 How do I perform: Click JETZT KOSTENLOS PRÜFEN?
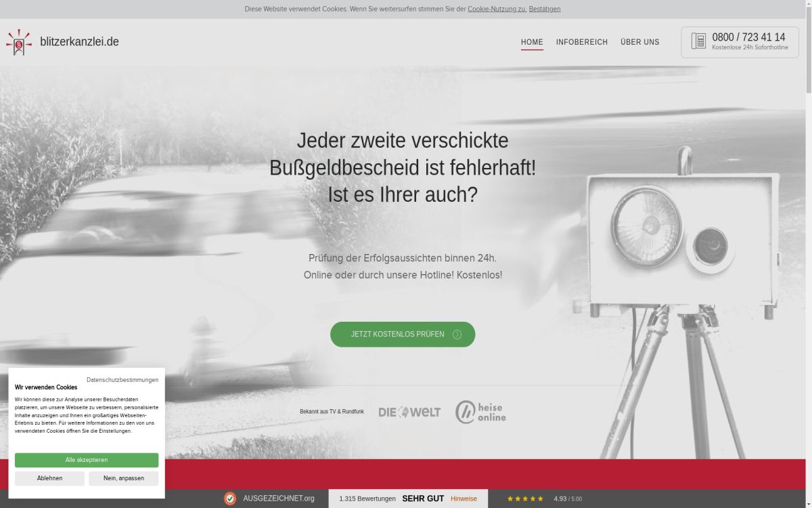coord(398,334)
